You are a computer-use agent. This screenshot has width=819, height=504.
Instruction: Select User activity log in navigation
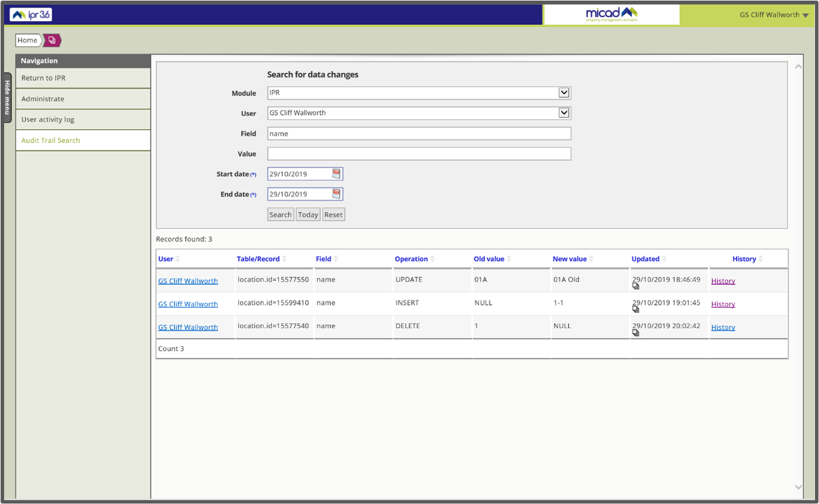(48, 119)
